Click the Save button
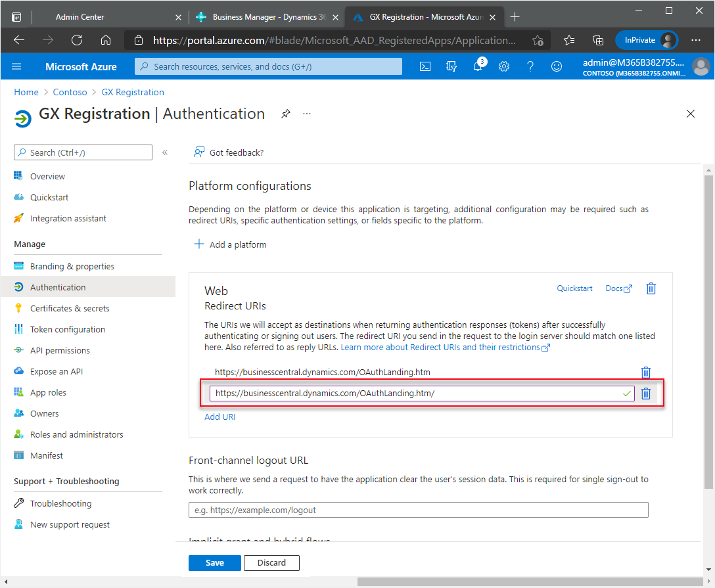The width and height of the screenshot is (715, 588). [214, 563]
